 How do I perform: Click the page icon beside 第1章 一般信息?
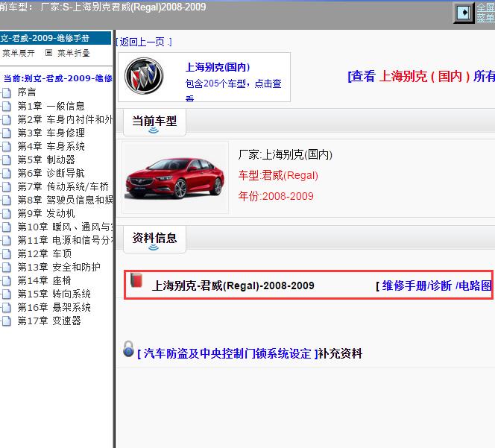tap(6, 106)
